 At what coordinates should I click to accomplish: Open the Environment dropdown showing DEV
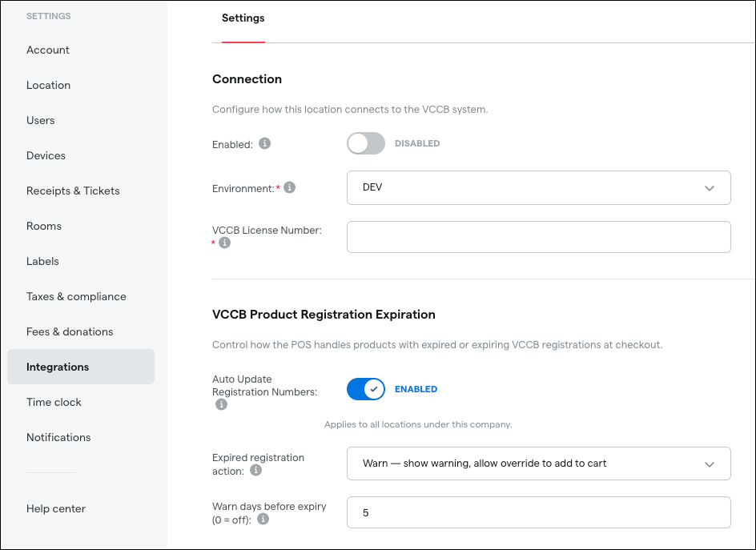(x=538, y=187)
